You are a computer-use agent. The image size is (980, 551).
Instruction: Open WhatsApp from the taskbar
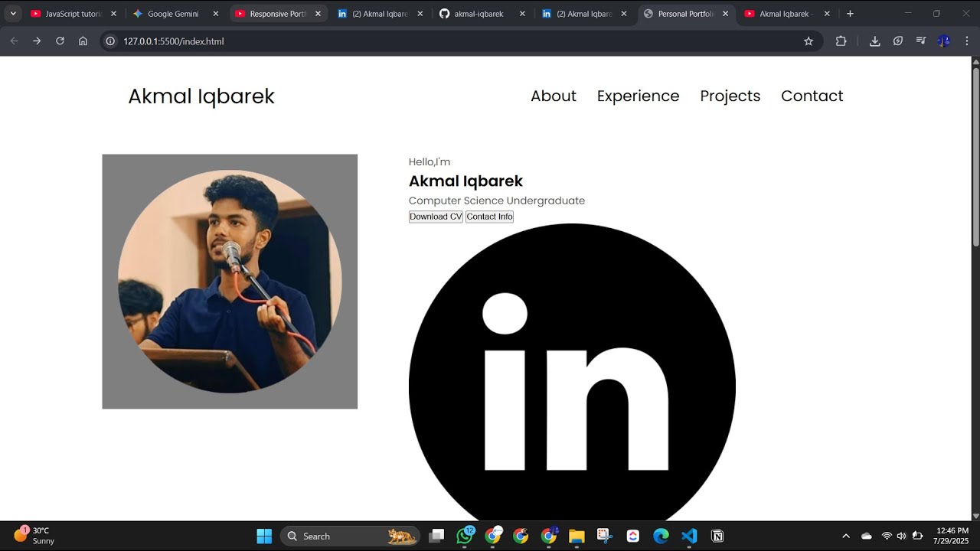(465, 536)
